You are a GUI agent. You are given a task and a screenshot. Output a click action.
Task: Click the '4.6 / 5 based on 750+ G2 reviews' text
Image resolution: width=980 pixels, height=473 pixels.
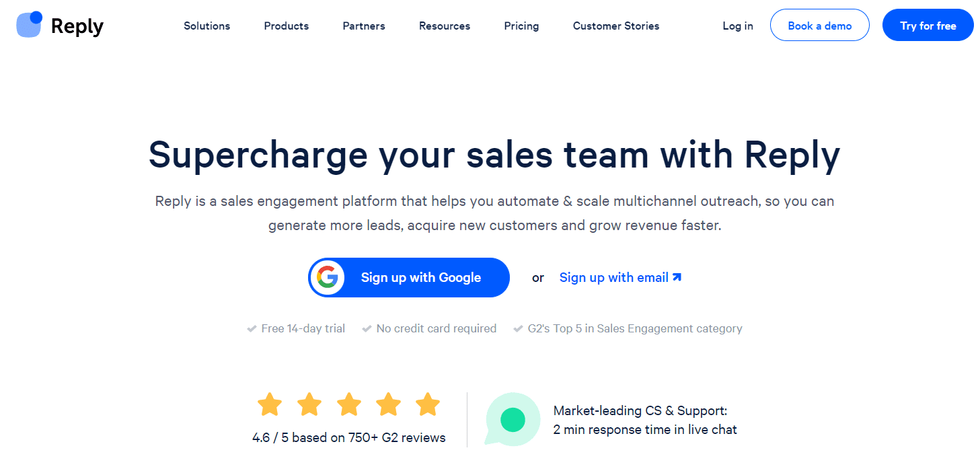tap(349, 437)
